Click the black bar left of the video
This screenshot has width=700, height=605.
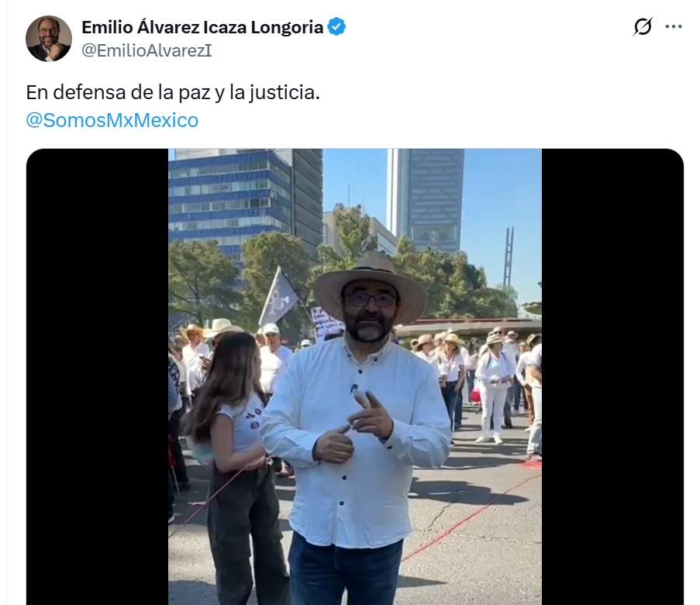[98, 376]
